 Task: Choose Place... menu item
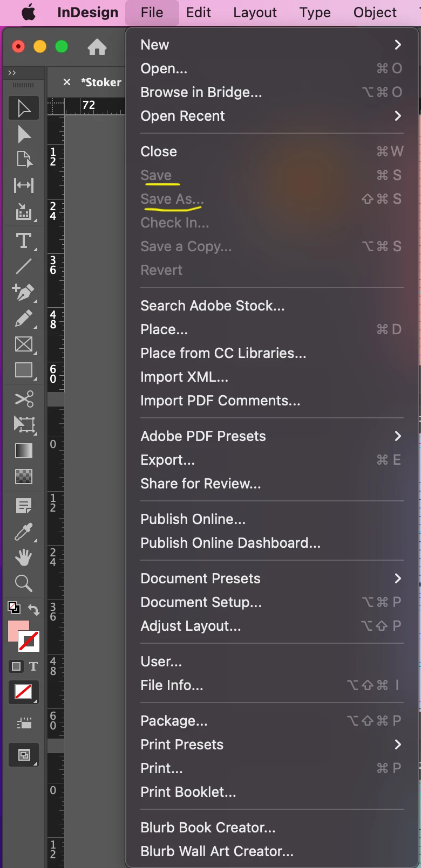272,329
